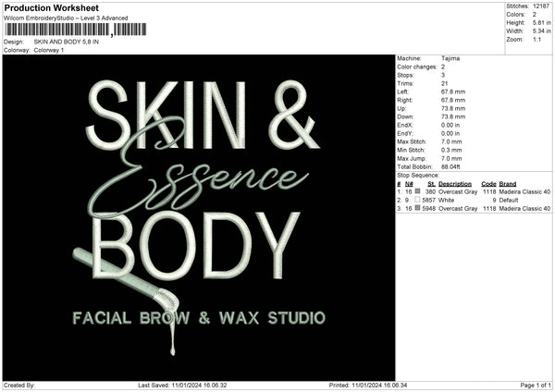Viewport: 555px width, 392px height.
Task: Click the 'Stops:' label
Action: (x=405, y=76)
